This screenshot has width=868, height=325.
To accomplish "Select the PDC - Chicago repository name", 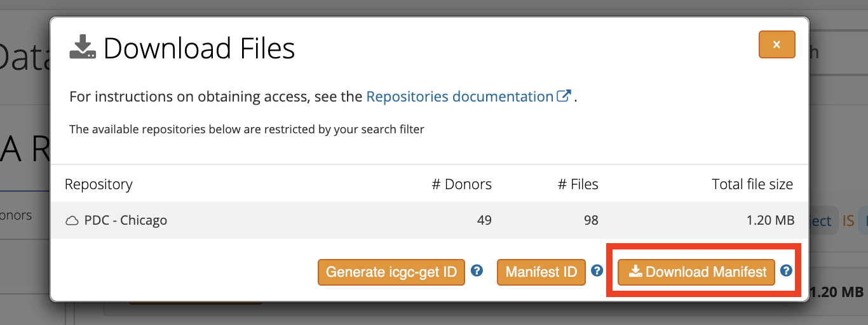I will click(x=125, y=221).
